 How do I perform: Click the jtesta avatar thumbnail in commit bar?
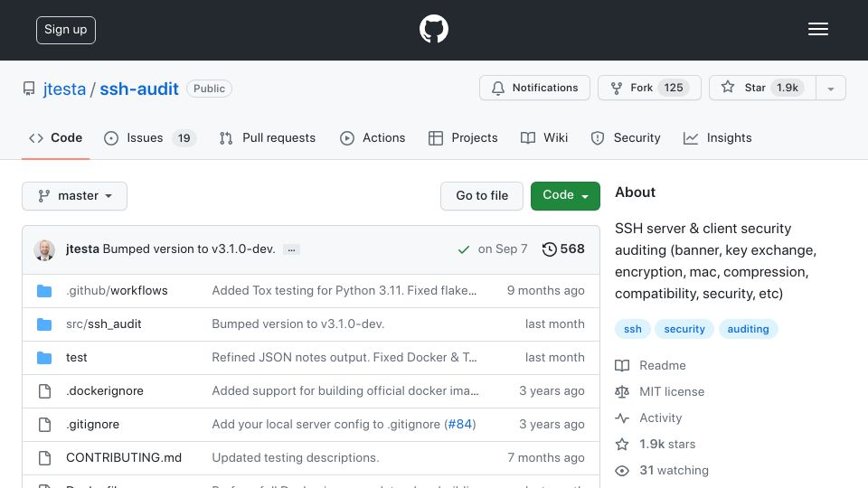[x=44, y=250]
